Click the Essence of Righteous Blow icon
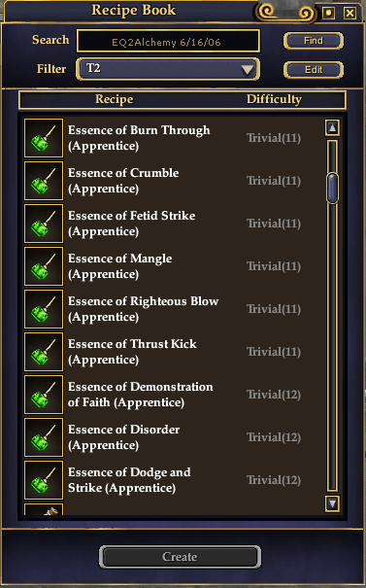Viewport: 366px width, 588px height. pyautogui.click(x=44, y=309)
